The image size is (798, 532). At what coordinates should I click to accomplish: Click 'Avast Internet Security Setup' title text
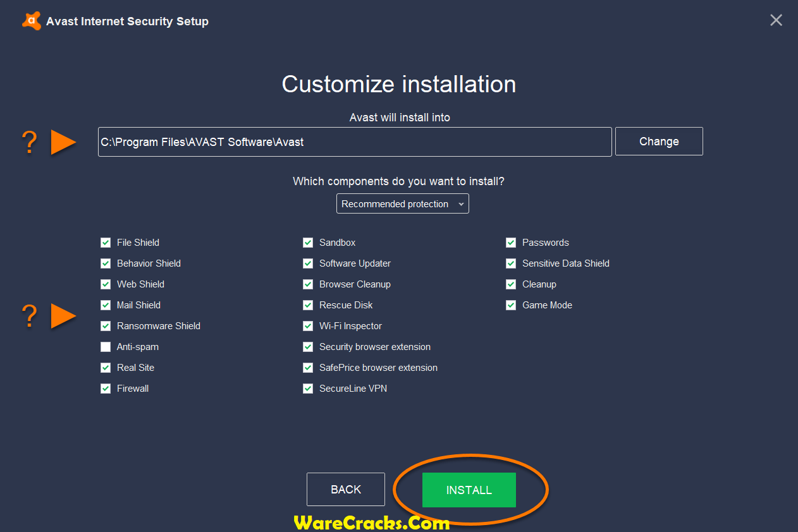click(127, 21)
